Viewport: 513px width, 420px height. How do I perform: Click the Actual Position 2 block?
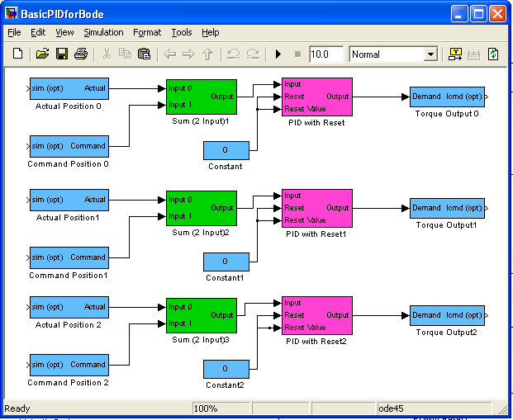pyautogui.click(x=69, y=307)
